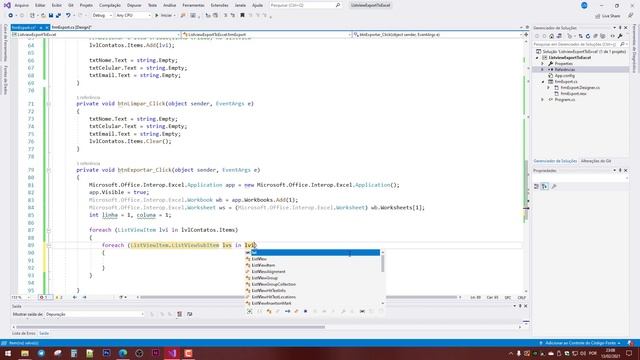Viewport: 640px width, 360px height.
Task: Open the Ajuda menu
Action: (258, 5)
